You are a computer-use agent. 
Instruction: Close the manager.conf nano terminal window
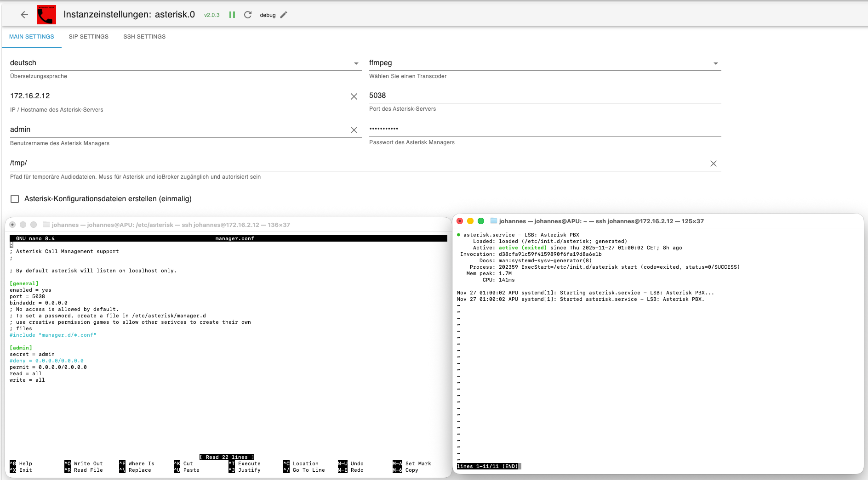[12, 225]
